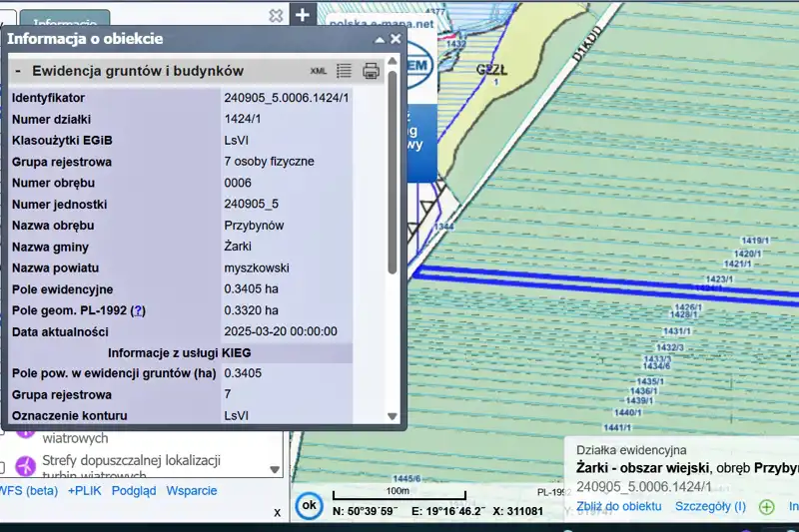Click the Zbliż do obiektu link
The height and width of the screenshot is (532, 799).
pyautogui.click(x=619, y=506)
